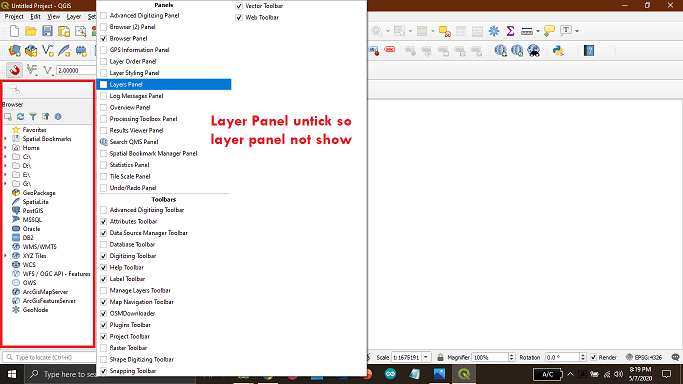Disable the Attributes Toolbar checkbox
The width and height of the screenshot is (683, 384).
click(x=104, y=221)
